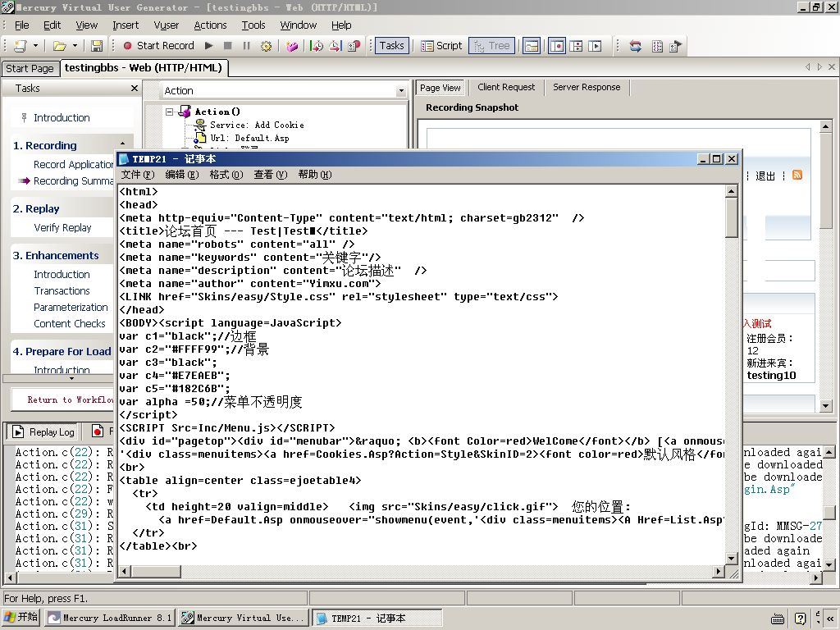Click the Compare/Sync arrows icon
This screenshot has height=630, width=840.
(636, 46)
